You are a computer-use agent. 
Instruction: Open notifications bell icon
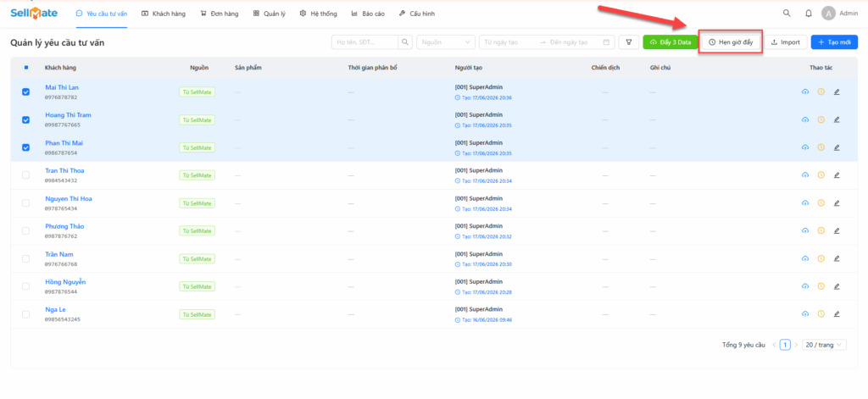click(x=808, y=14)
